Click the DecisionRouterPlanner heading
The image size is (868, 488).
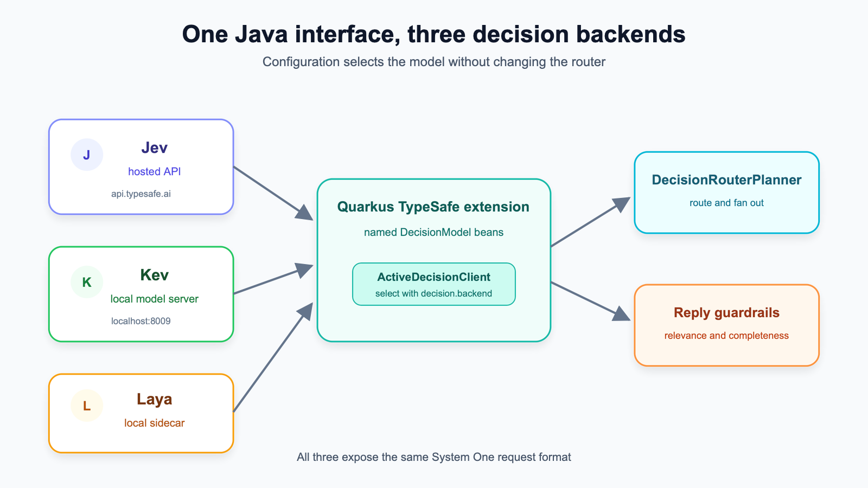(x=726, y=180)
